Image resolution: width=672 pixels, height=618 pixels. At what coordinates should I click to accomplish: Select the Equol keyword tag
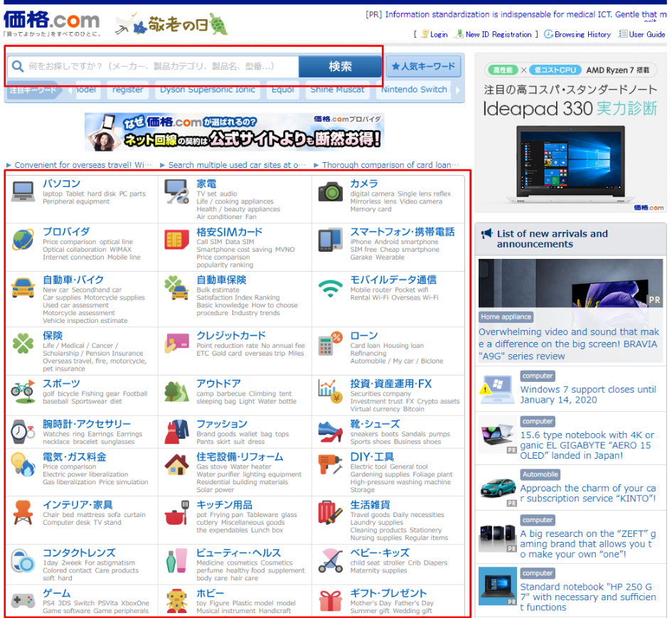tap(283, 90)
